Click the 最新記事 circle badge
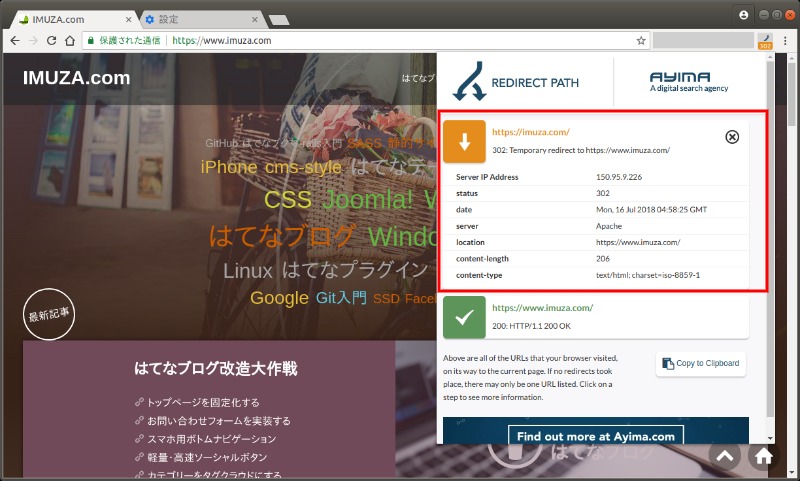The image size is (800, 481). (49, 314)
